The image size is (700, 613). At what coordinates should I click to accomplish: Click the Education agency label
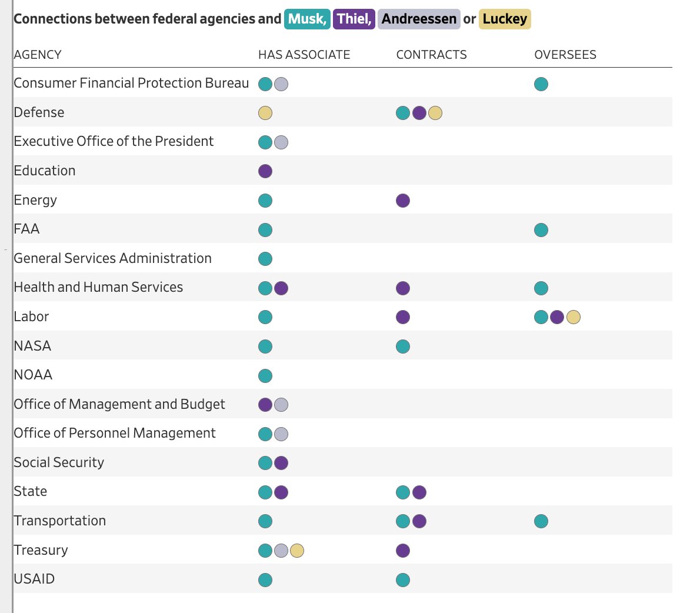tap(45, 171)
